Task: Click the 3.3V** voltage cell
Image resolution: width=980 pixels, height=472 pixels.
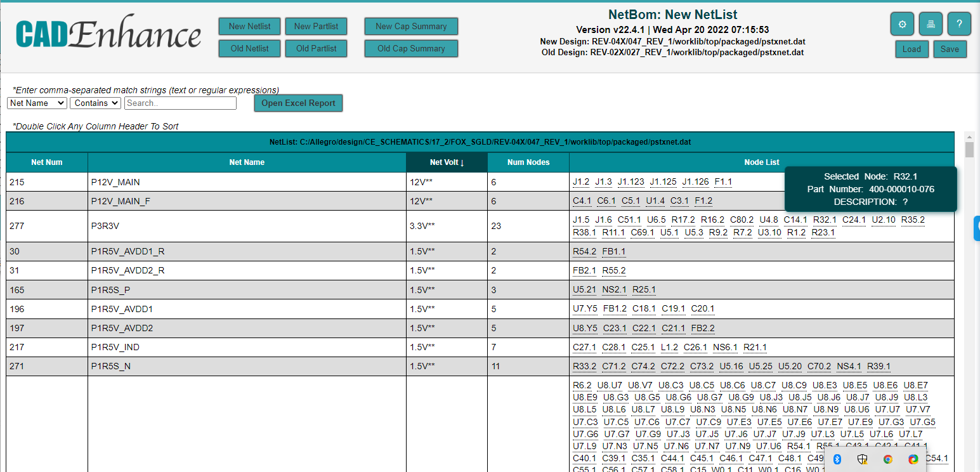Action: [x=447, y=226]
